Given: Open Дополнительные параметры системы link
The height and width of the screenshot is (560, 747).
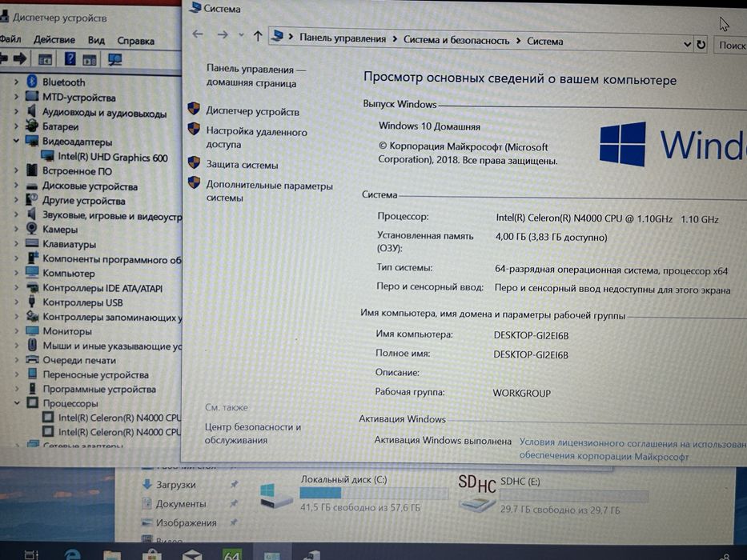Looking at the screenshot, I should pyautogui.click(x=269, y=191).
